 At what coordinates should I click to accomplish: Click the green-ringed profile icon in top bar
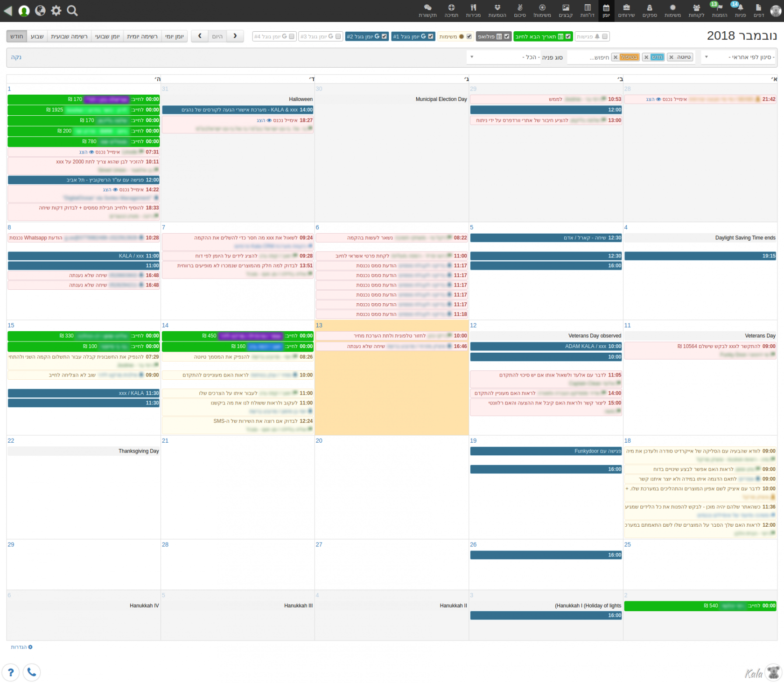tap(24, 11)
